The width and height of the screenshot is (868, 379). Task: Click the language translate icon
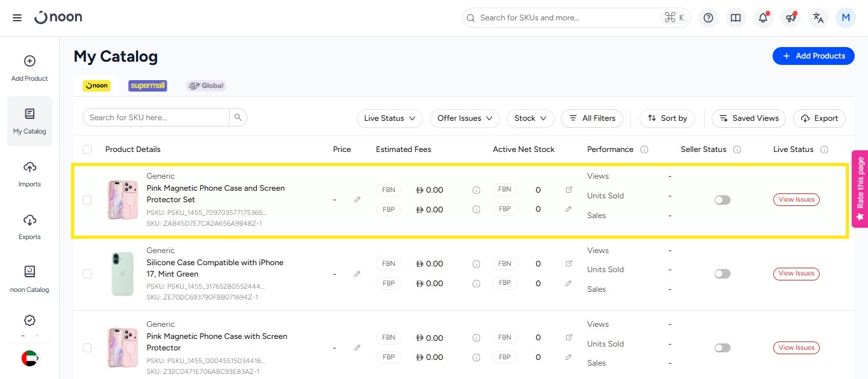tap(818, 18)
